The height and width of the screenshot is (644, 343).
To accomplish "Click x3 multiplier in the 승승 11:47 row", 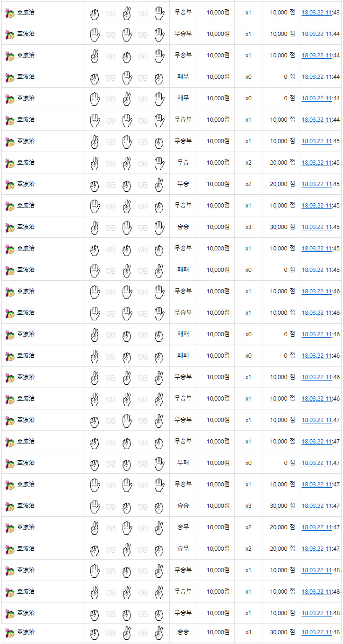I will coord(248,506).
